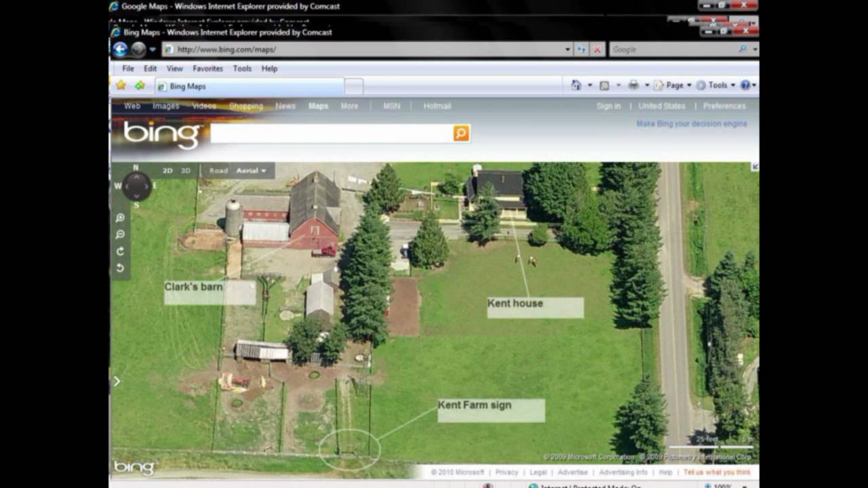Click the map compass pan control
Screen dimensions: 868x488
[x=136, y=186]
